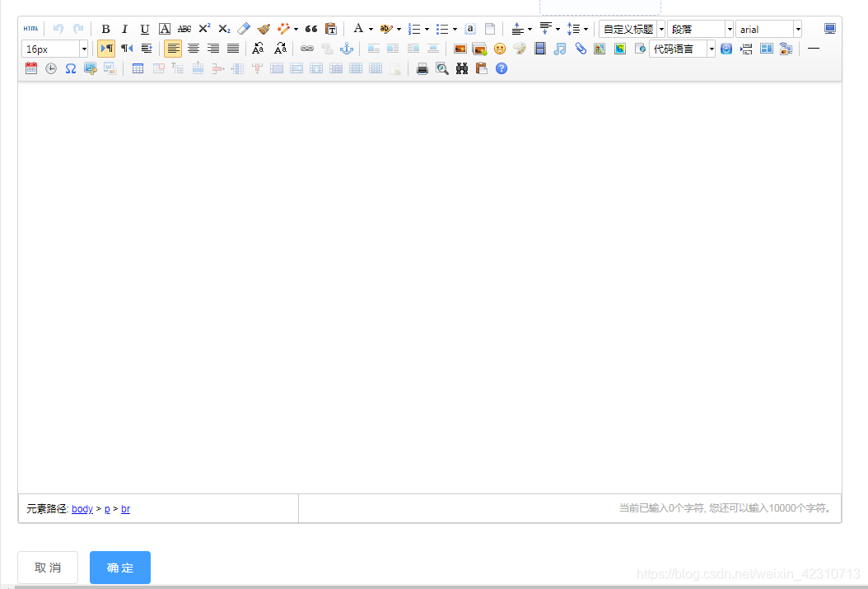Insert a table with the table icon
This screenshot has height=589, width=868.
[x=138, y=68]
